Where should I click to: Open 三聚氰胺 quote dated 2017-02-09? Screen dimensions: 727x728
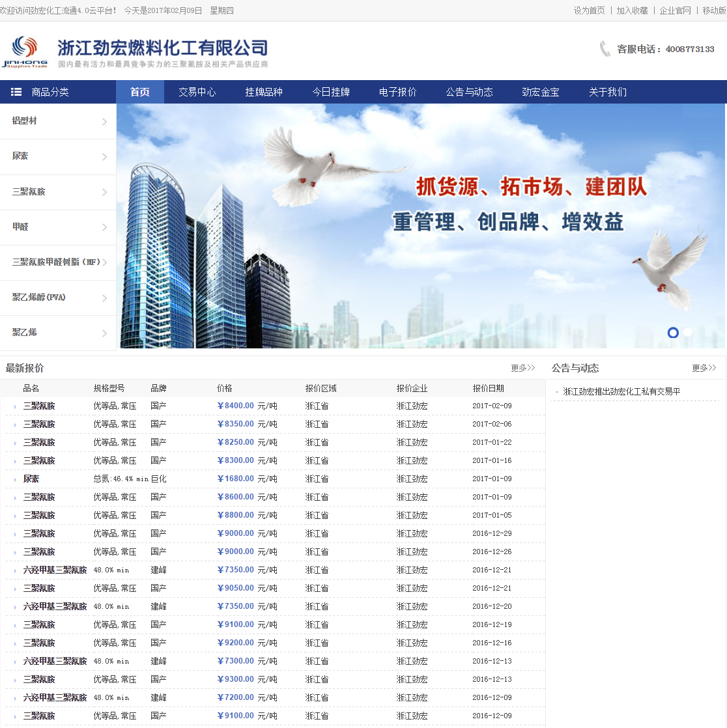pos(39,406)
